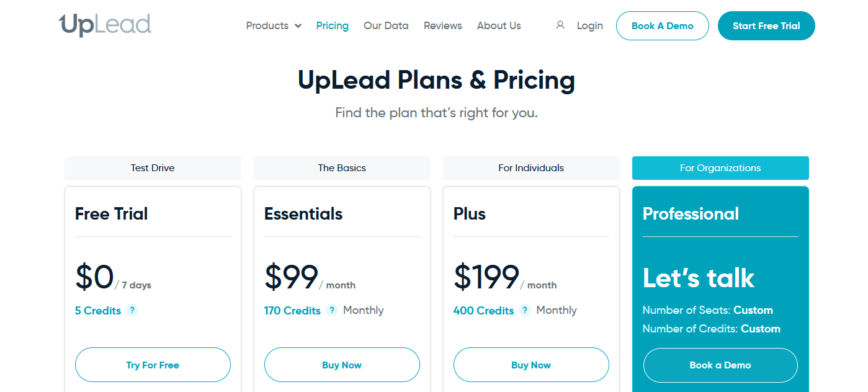Image resolution: width=868 pixels, height=392 pixels.
Task: Click the help icon beside 170 Credits
Action: coord(332,310)
